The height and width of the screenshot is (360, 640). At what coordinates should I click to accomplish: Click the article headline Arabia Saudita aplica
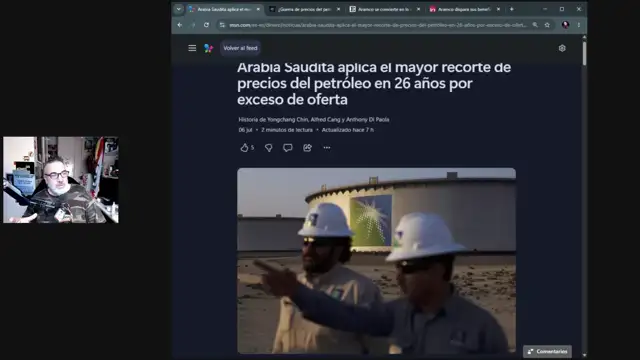pyautogui.click(x=374, y=83)
